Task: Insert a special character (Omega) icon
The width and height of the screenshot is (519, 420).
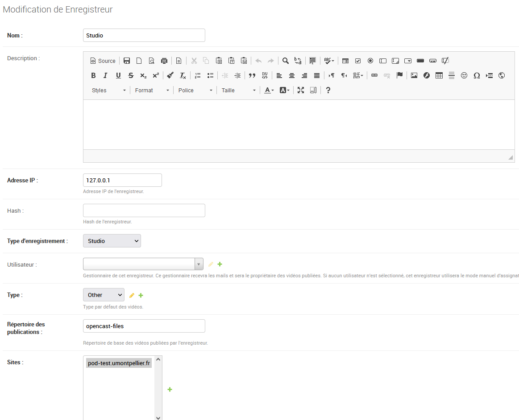Action: click(477, 75)
